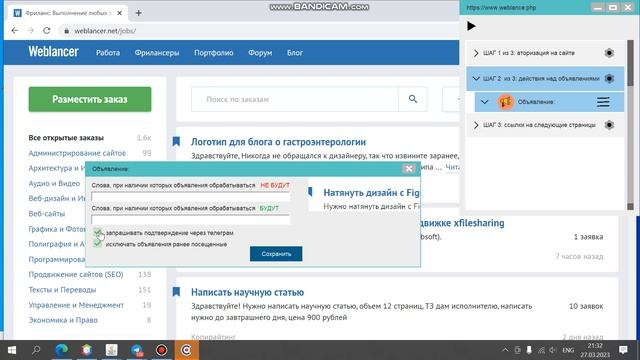The height and width of the screenshot is (360, 640).
Task: Select Продвижение сайтов (SEO) category
Action: [76, 274]
